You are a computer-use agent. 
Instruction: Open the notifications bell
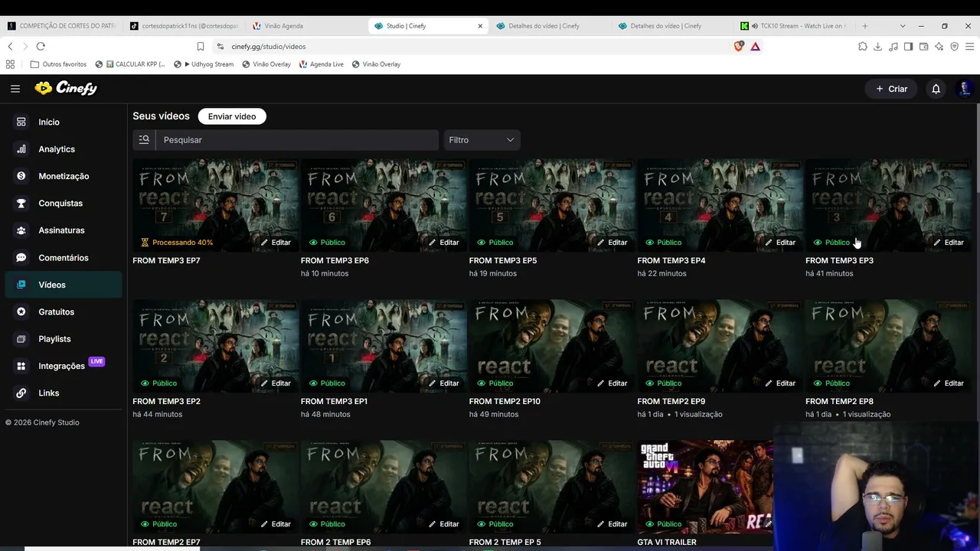pos(936,89)
